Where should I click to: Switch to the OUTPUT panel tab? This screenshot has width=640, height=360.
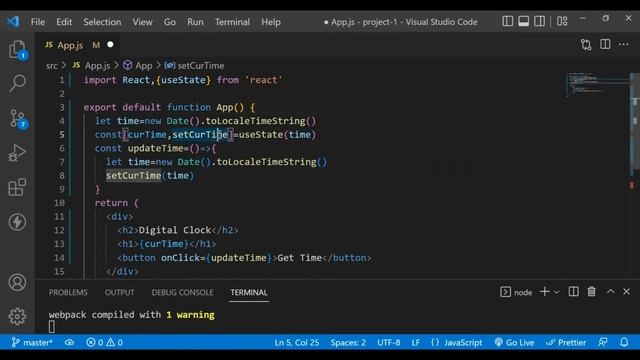pyautogui.click(x=119, y=292)
